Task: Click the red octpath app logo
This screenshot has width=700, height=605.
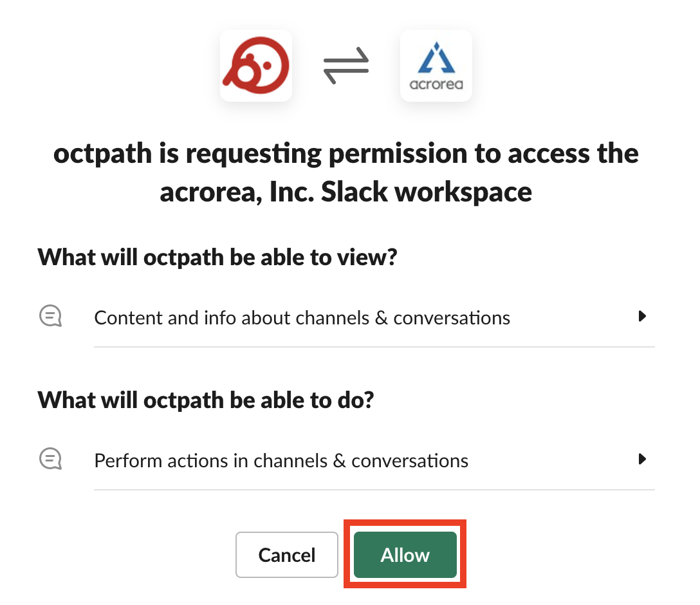Action: [x=256, y=66]
